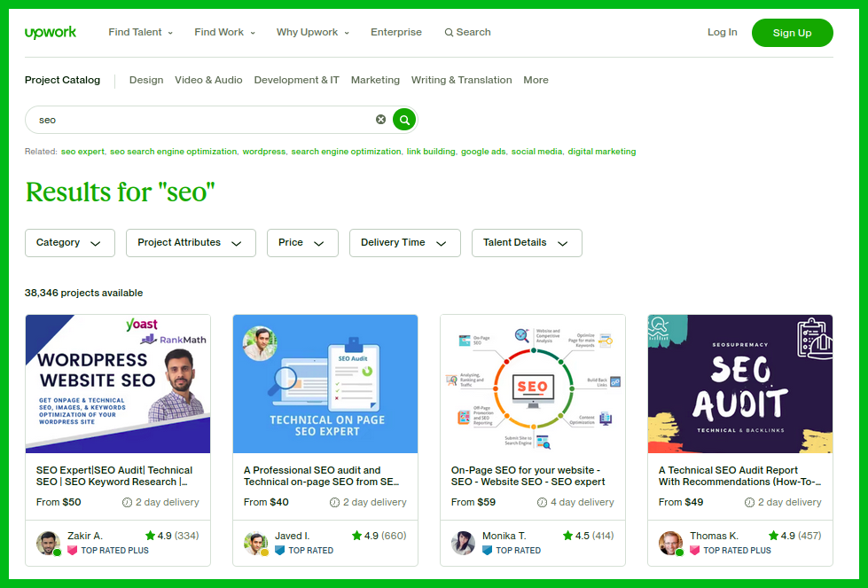Expand the Delivery Time filter
The width and height of the screenshot is (868, 588).
(x=404, y=243)
